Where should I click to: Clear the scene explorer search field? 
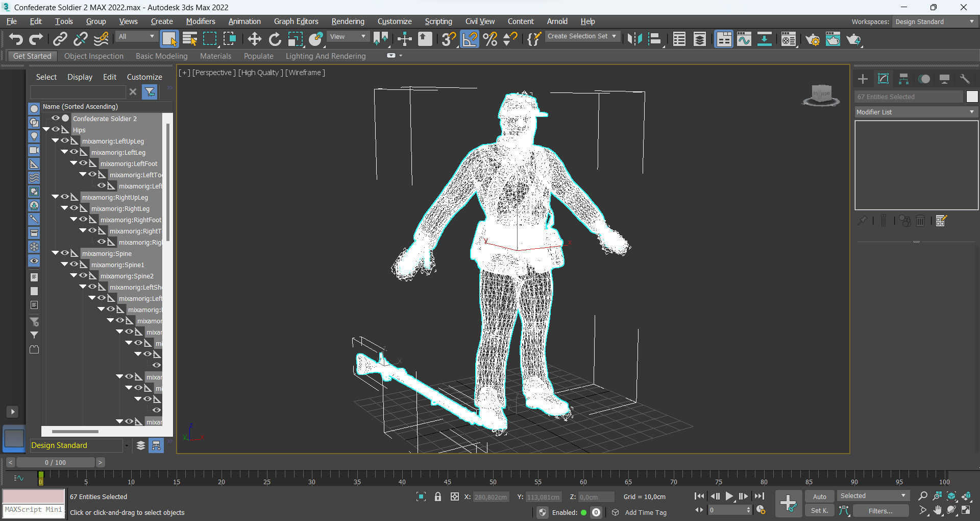click(133, 91)
